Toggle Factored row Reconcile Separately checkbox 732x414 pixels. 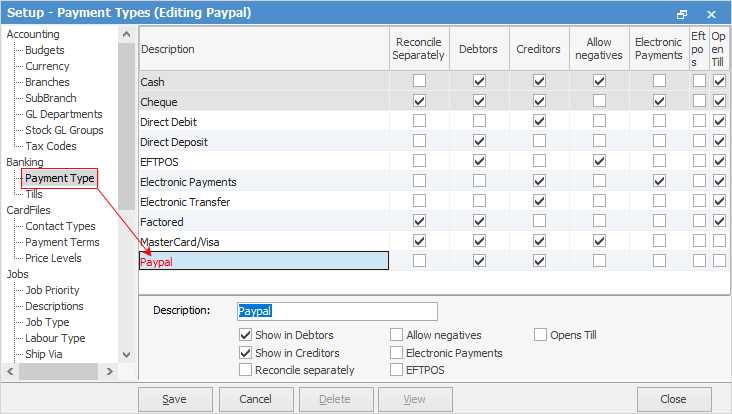(x=419, y=221)
